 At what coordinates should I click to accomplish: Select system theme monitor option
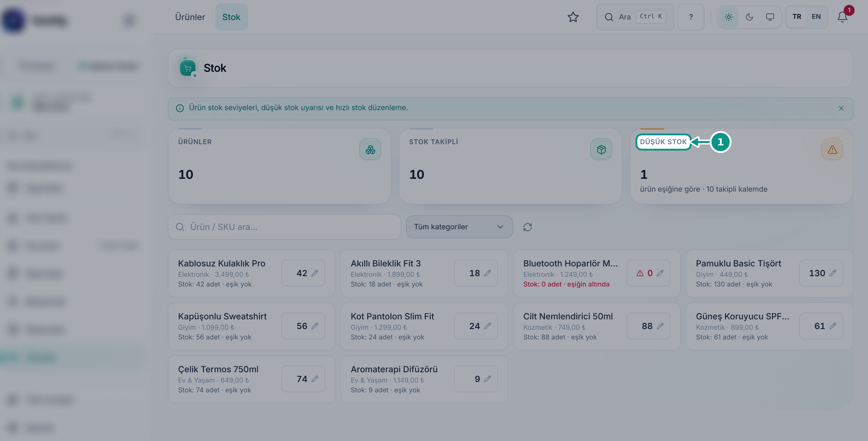[x=770, y=17]
